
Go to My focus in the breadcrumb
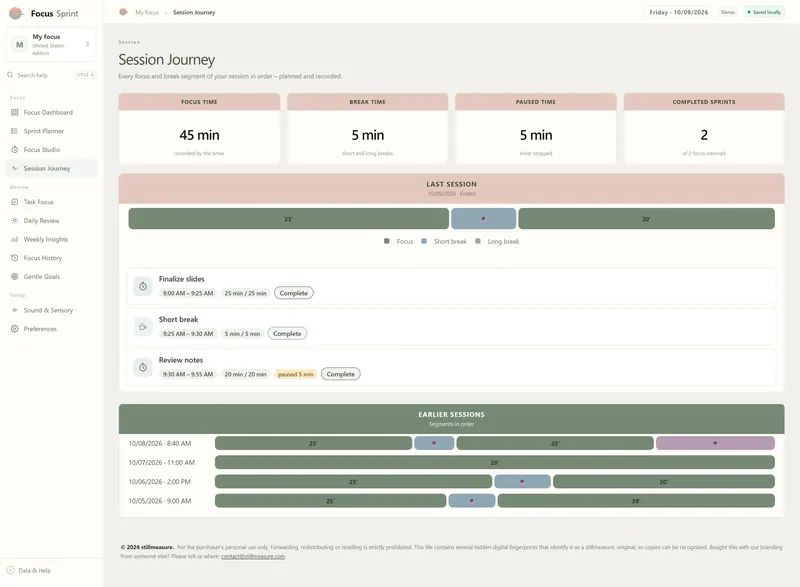(147, 12)
